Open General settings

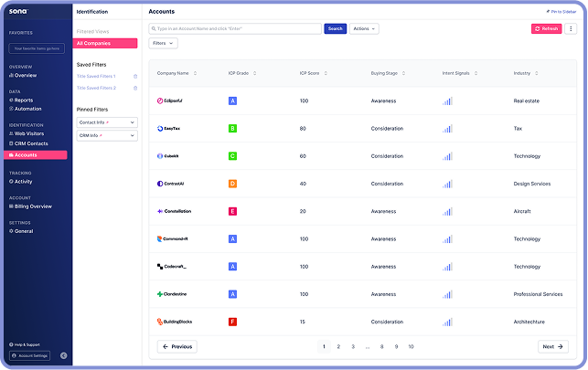[21, 231]
